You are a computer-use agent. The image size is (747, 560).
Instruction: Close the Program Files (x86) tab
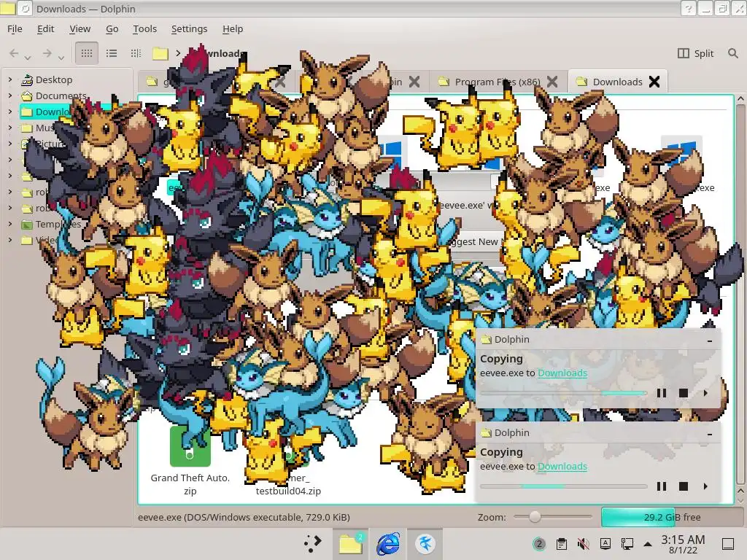(x=552, y=82)
